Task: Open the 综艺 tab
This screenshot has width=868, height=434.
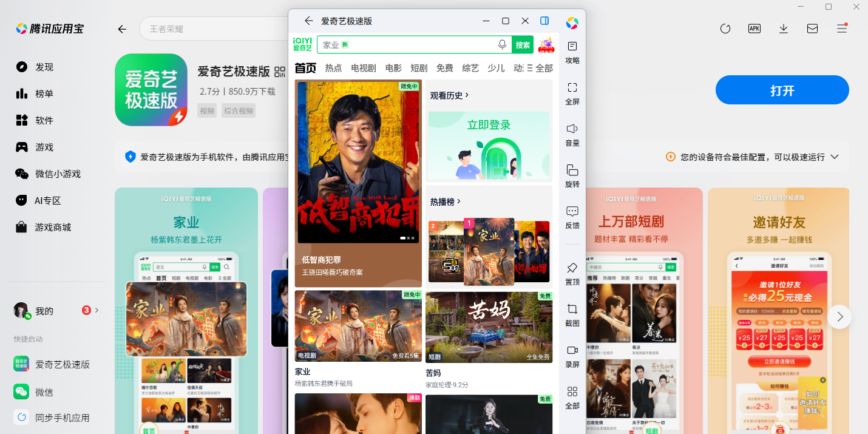Action: tap(470, 68)
